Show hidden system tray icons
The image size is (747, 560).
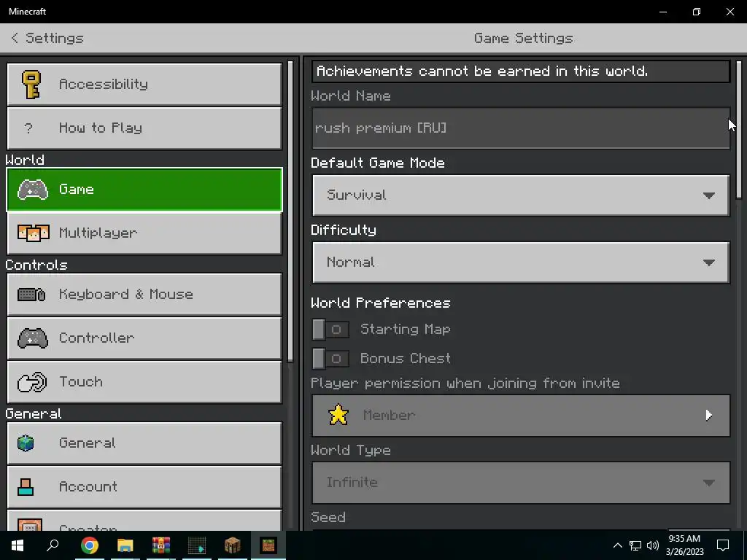coord(617,545)
